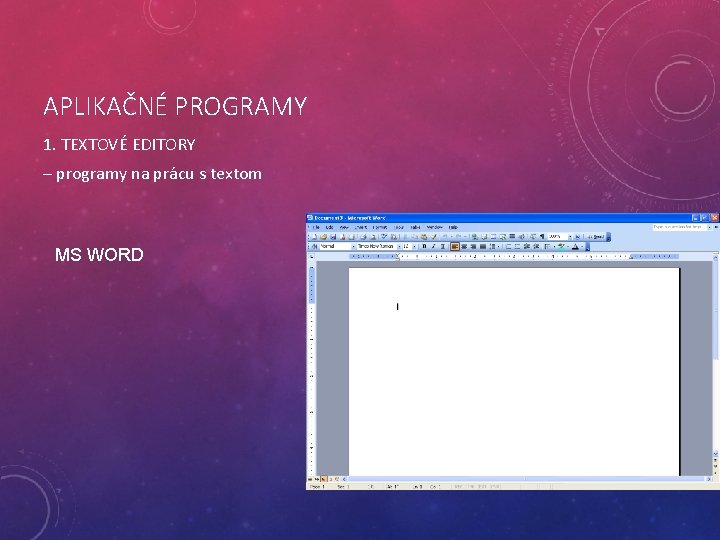The image size is (720, 540).
Task: Click the Font Color letter A
Action: 575,247
